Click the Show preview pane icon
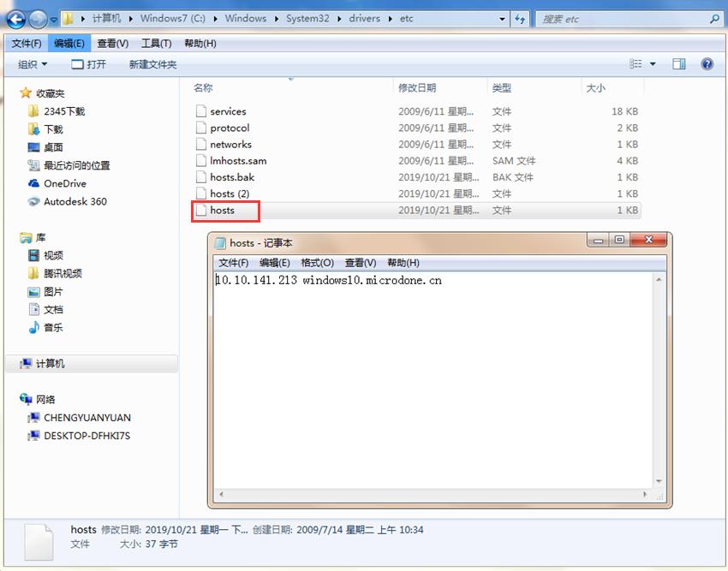 click(x=678, y=63)
